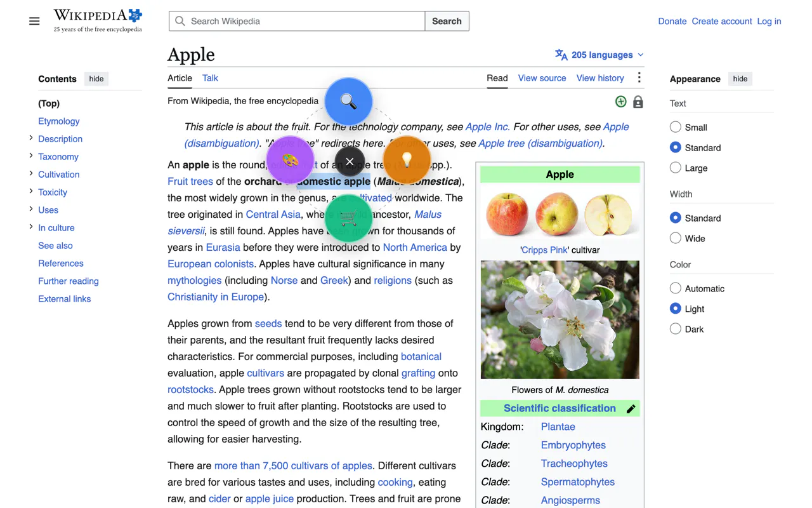Click the Search Wikipedia input field

297,21
